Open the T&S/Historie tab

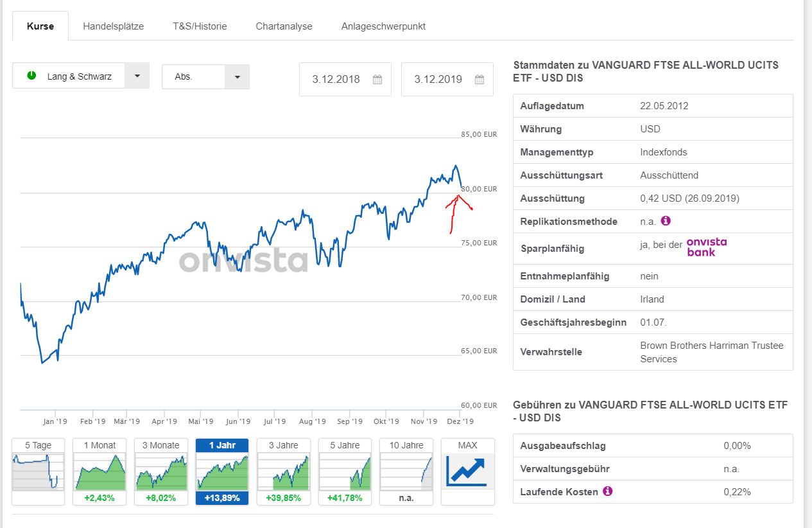pyautogui.click(x=200, y=26)
